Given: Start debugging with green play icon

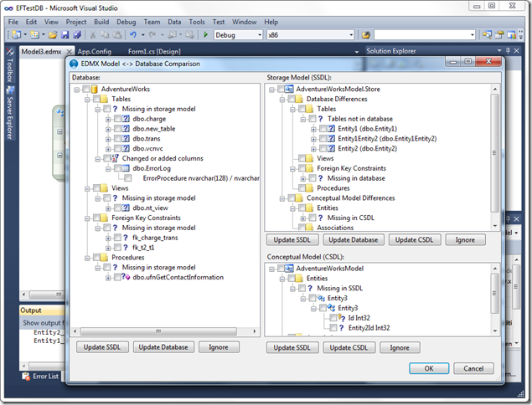Looking at the screenshot, I should click(205, 34).
